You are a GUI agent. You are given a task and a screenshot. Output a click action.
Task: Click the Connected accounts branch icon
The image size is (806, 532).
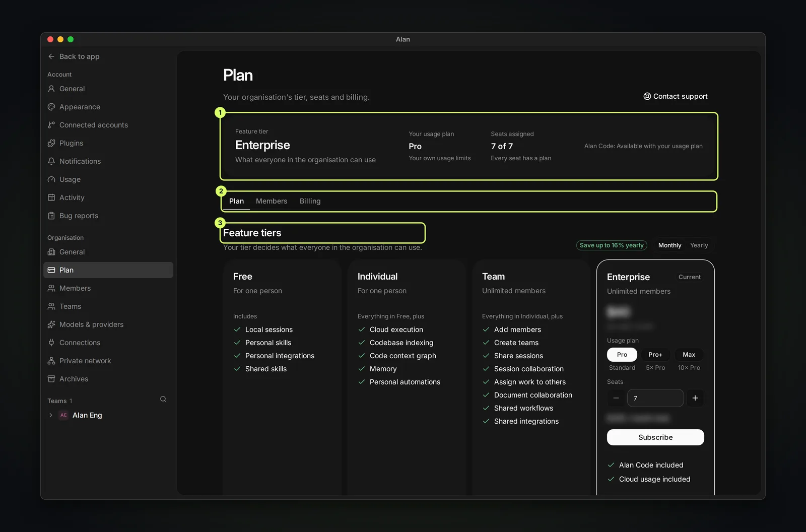(51, 125)
